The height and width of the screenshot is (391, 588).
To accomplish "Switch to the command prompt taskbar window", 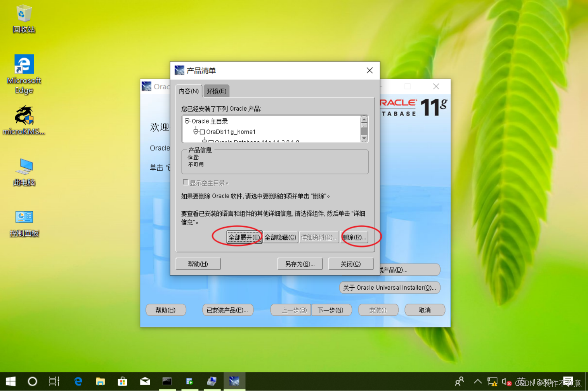I will 167,381.
